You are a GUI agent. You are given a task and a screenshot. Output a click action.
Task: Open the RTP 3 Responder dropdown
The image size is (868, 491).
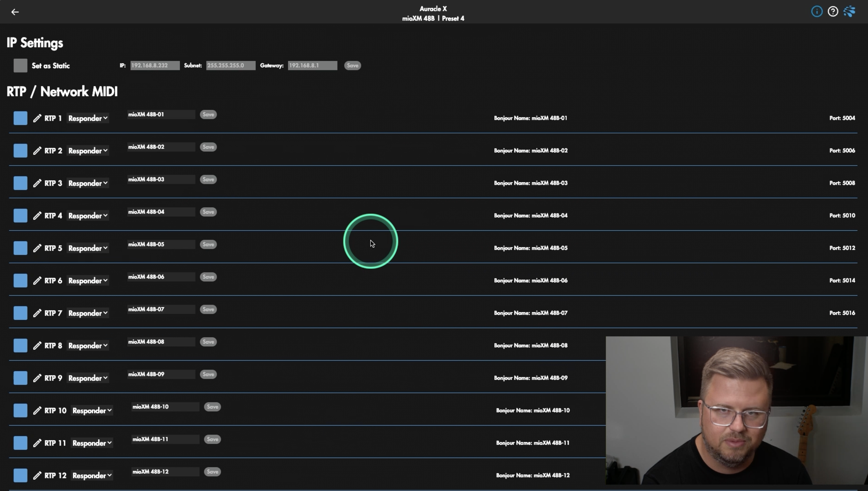coord(88,183)
